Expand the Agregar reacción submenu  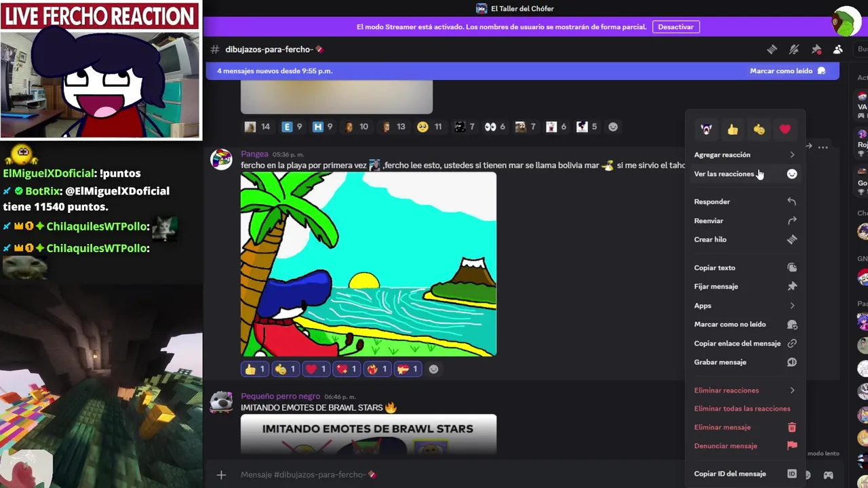tap(745, 155)
